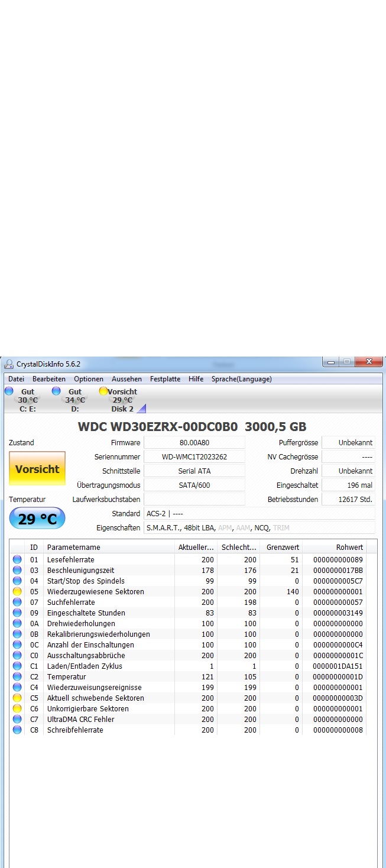Viewport: 386px width, 868px height.
Task: Click the status icon for Suchfehlerrate
Action: pos(17,602)
